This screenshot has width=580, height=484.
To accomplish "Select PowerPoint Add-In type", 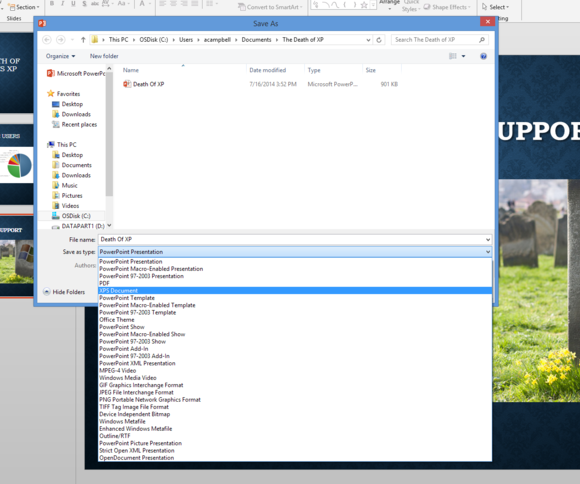I will pos(295,349).
